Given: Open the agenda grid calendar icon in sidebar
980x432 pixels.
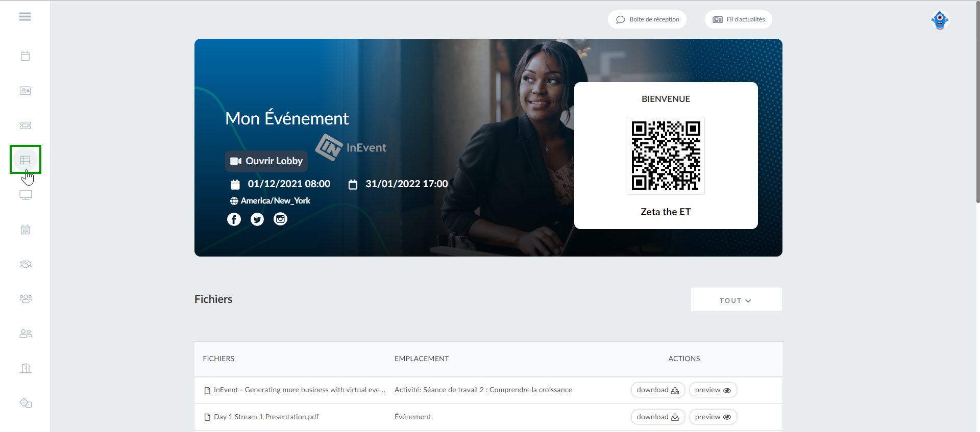Looking at the screenshot, I should [25, 230].
